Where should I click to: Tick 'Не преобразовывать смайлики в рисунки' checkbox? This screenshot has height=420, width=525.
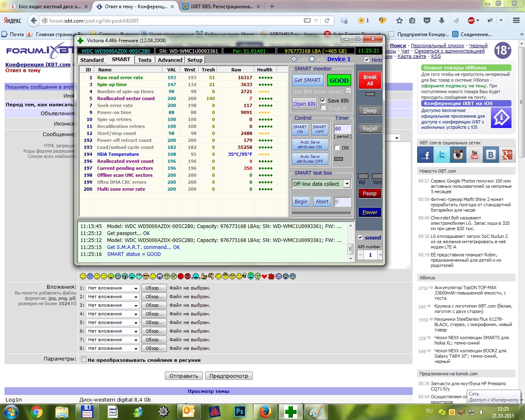(84, 359)
